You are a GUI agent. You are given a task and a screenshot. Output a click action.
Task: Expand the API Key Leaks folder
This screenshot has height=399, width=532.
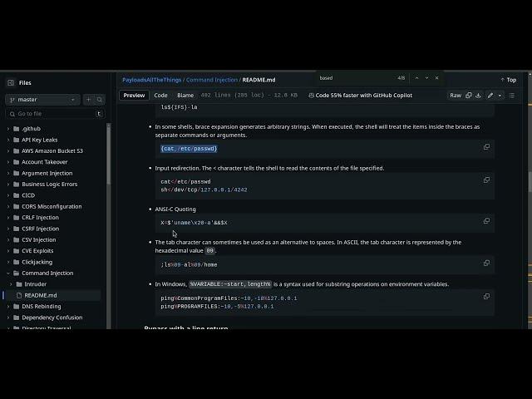point(8,140)
